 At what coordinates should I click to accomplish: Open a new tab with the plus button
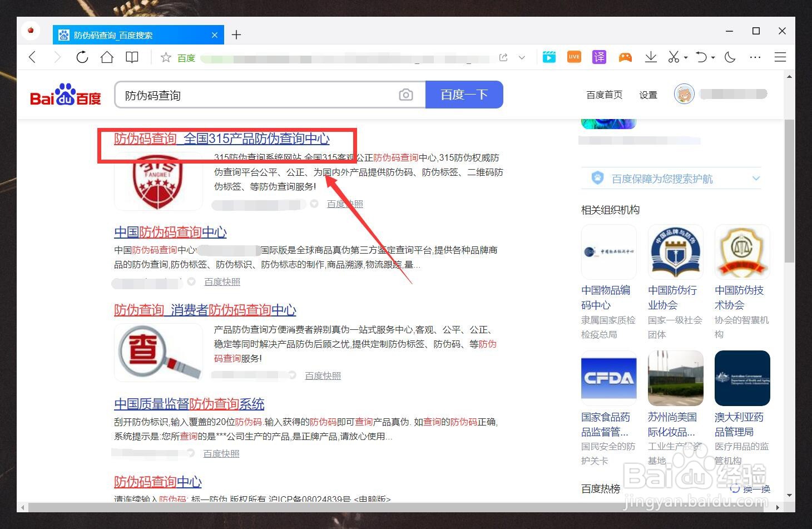[236, 35]
